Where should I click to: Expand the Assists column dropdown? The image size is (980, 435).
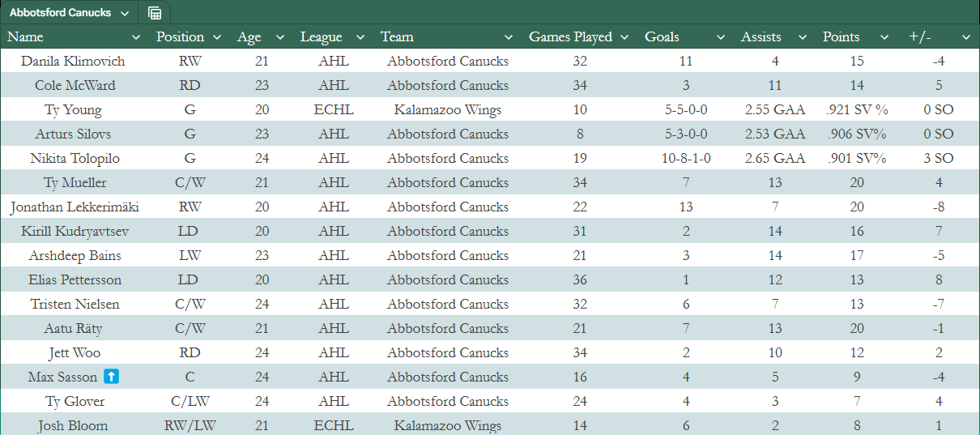click(803, 37)
